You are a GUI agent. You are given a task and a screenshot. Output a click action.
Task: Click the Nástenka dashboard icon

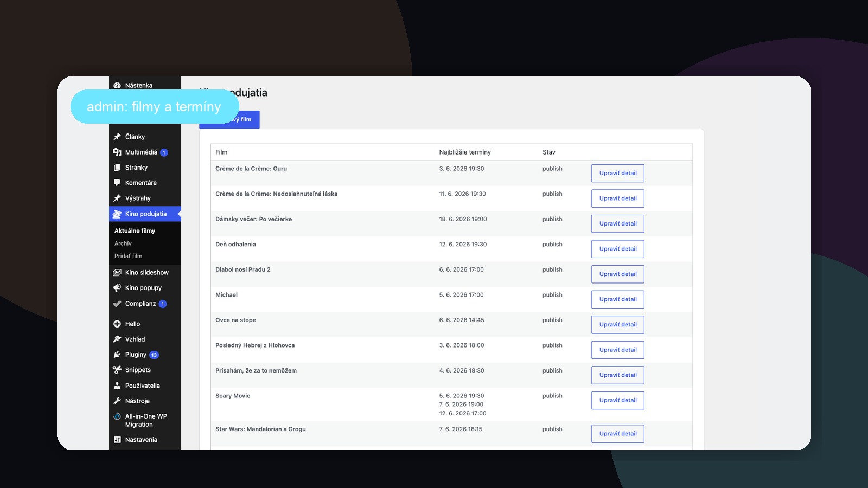point(117,85)
